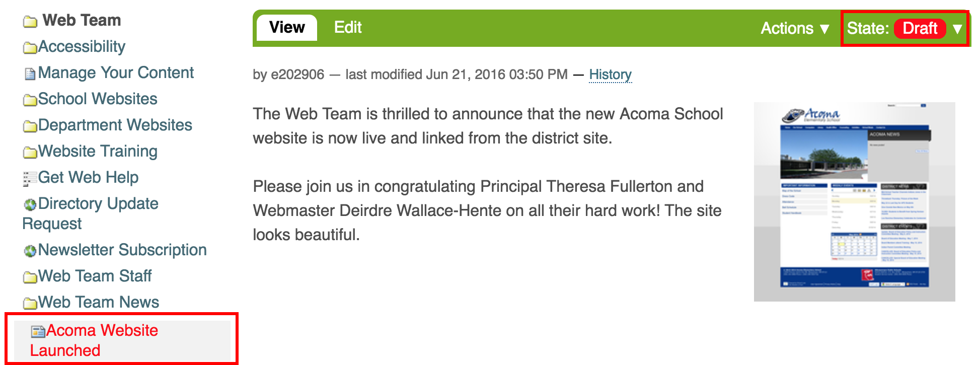Click the Directory Update Request globe icon
The image size is (980, 365).
point(30,204)
